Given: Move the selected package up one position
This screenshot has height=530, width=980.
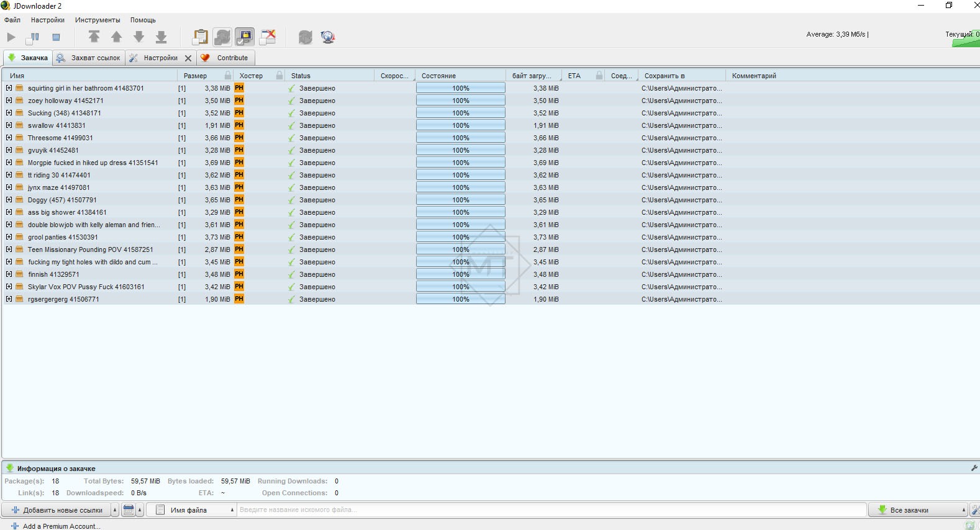Looking at the screenshot, I should point(116,37).
